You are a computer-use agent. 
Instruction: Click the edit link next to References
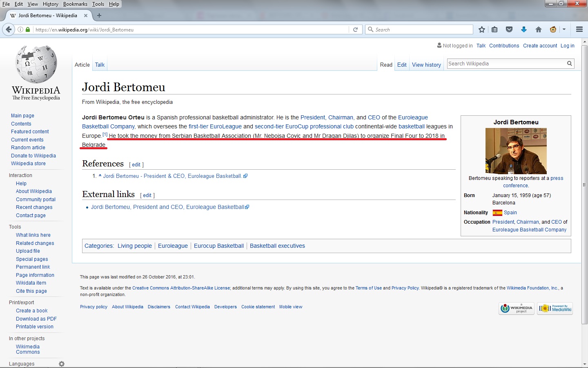tap(136, 165)
